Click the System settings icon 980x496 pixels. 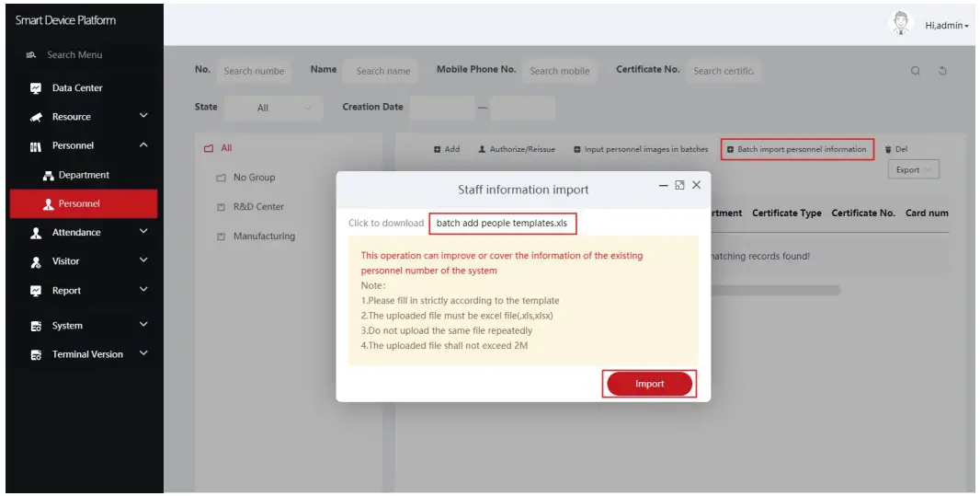click(x=36, y=326)
